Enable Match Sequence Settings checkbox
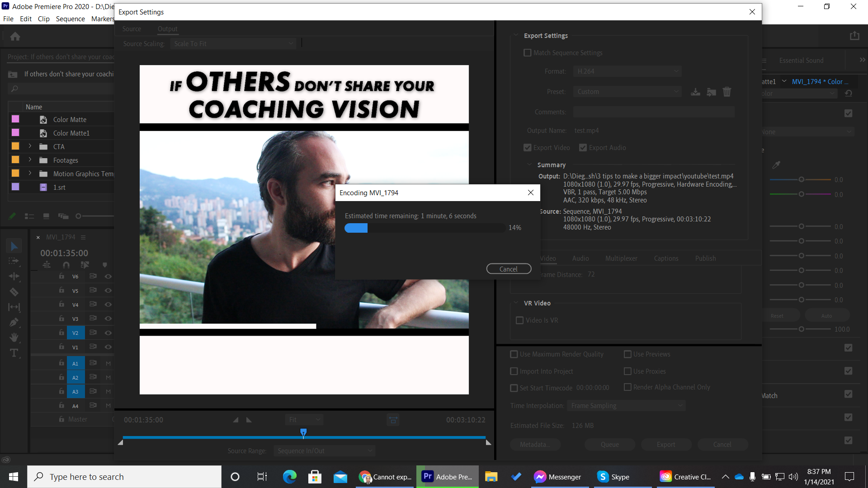This screenshot has height=488, width=868. coord(528,52)
